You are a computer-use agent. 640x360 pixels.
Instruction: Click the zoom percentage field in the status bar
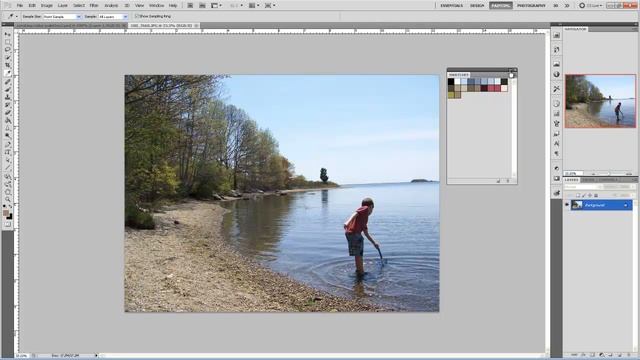[22, 356]
